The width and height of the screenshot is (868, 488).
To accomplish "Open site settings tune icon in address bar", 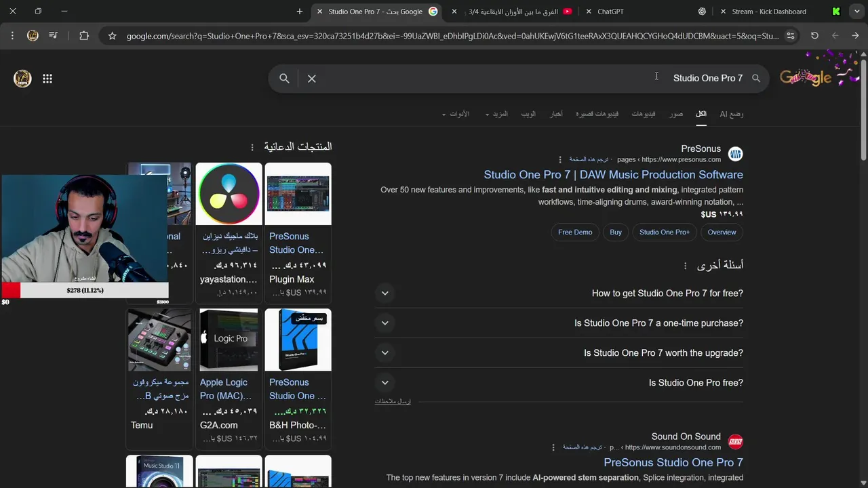I will coord(790,36).
